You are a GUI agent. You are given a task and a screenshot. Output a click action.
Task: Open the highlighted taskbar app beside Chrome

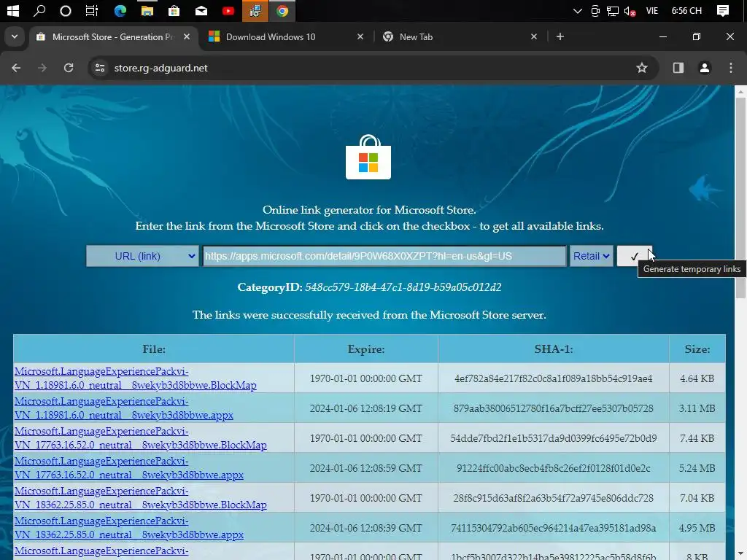pyautogui.click(x=255, y=10)
